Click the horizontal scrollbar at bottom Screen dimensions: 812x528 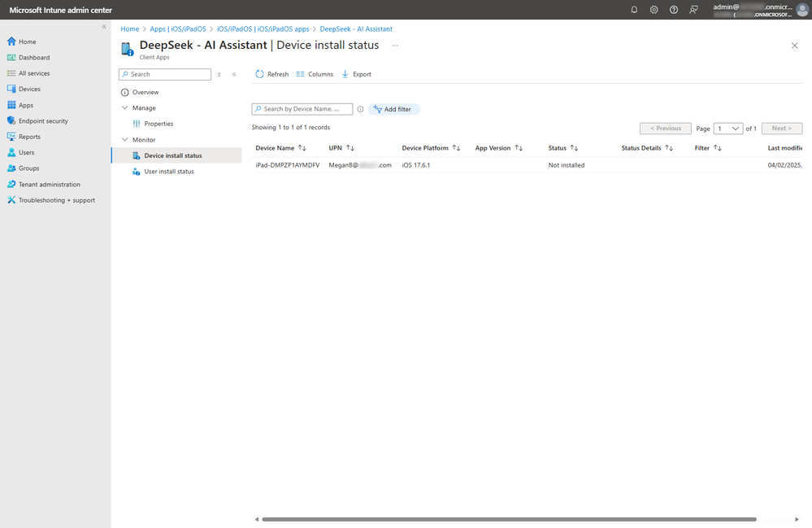(509, 519)
